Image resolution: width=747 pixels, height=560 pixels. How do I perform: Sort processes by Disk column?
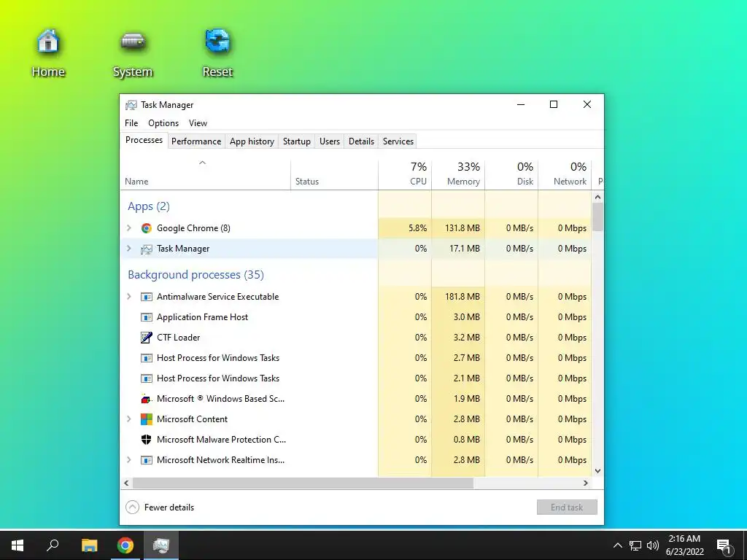pos(511,175)
